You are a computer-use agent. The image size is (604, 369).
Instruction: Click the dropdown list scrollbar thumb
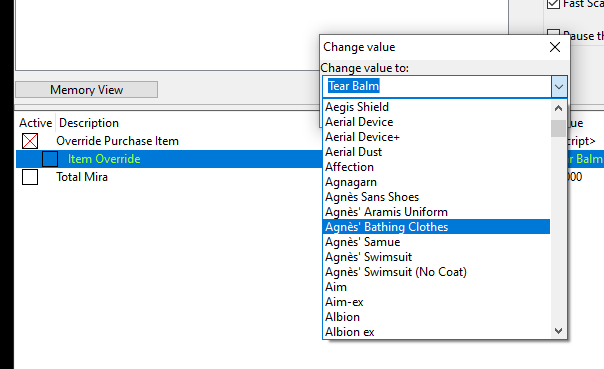pos(558,128)
